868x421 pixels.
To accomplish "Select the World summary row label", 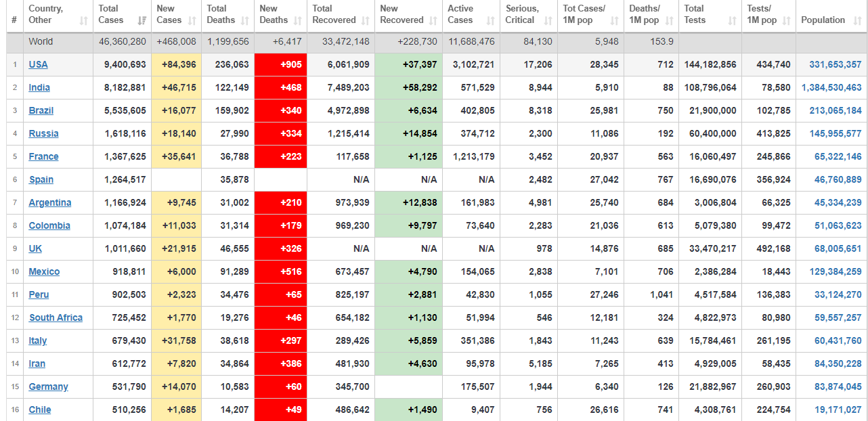I will 41,41.
